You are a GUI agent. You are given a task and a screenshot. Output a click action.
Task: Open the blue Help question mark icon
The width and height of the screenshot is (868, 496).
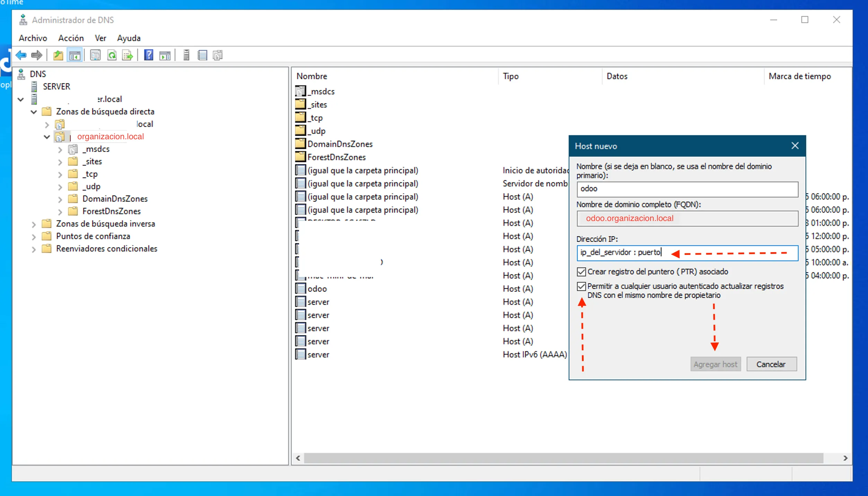point(149,55)
